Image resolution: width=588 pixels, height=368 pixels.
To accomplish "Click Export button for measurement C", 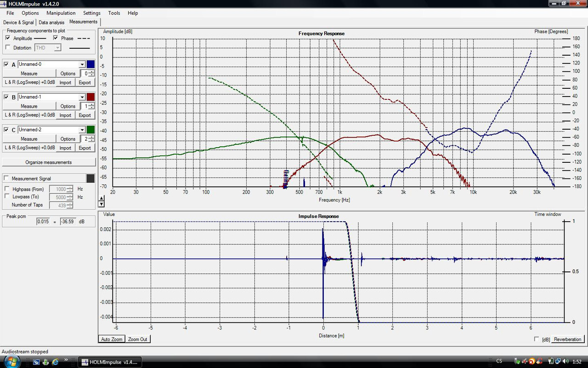I will pyautogui.click(x=85, y=148).
